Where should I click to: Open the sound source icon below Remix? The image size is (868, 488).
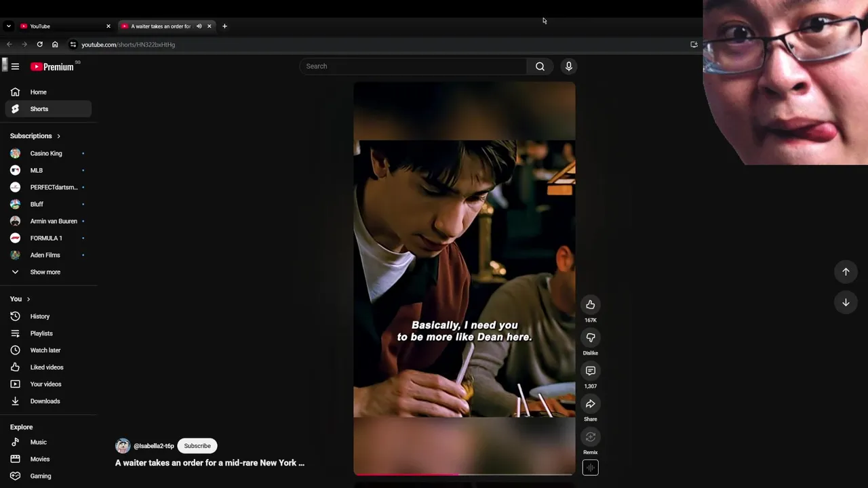[591, 468]
